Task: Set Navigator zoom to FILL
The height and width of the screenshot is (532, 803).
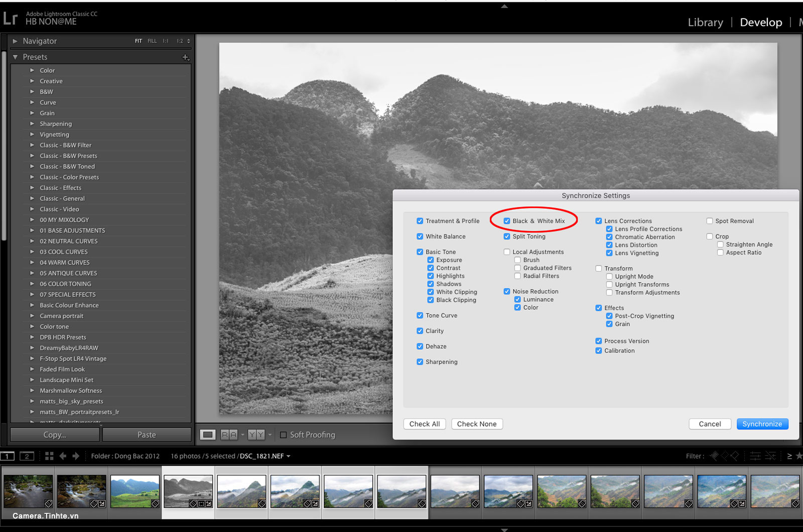Action: pos(152,41)
